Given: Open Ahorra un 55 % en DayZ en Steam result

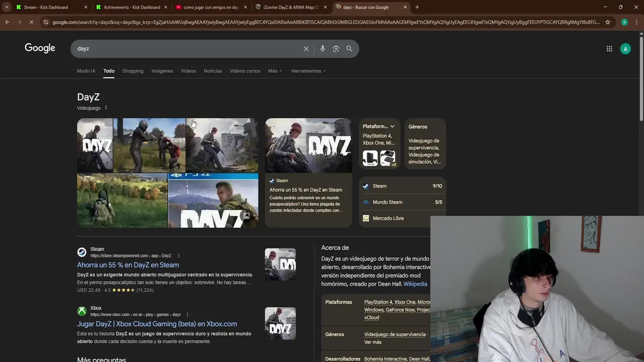Looking at the screenshot, I should pyautogui.click(x=128, y=265).
